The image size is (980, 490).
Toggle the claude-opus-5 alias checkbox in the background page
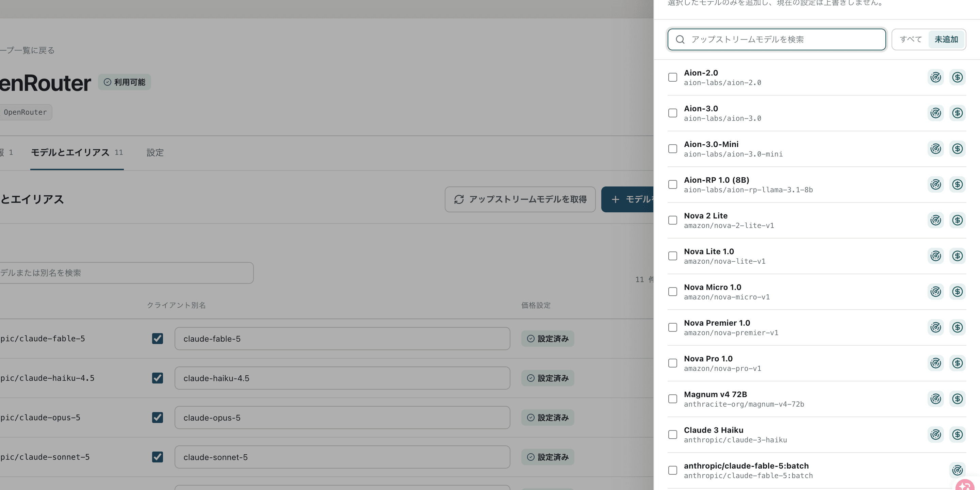[x=158, y=418]
